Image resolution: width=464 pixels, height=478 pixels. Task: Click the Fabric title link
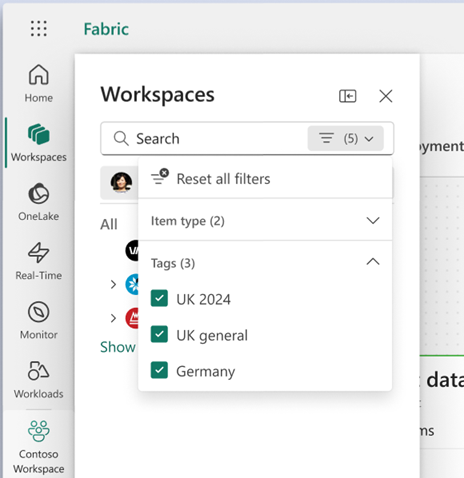coord(106,29)
